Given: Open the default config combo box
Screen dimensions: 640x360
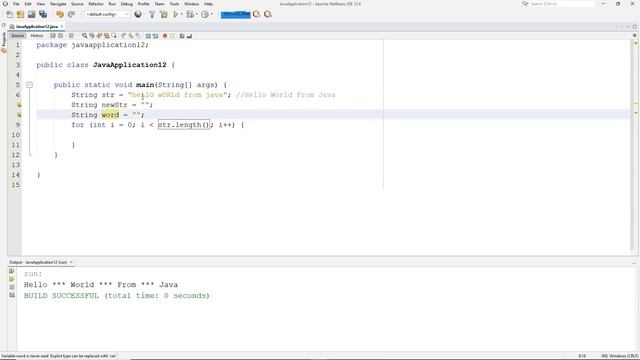Looking at the screenshot, I should 107,14.
